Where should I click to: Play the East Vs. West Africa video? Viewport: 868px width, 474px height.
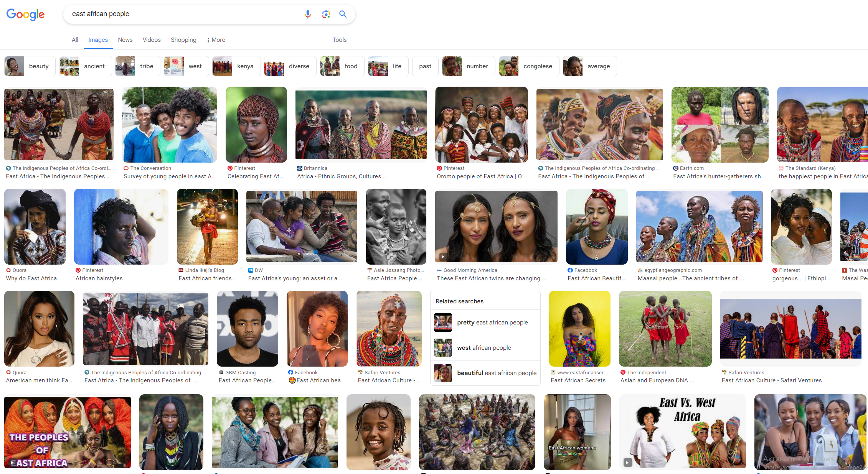pos(627,462)
